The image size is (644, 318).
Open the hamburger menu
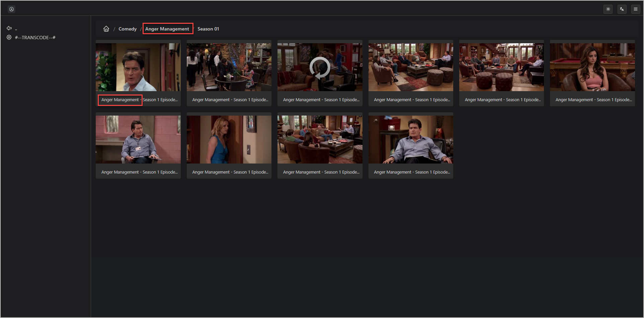(636, 9)
